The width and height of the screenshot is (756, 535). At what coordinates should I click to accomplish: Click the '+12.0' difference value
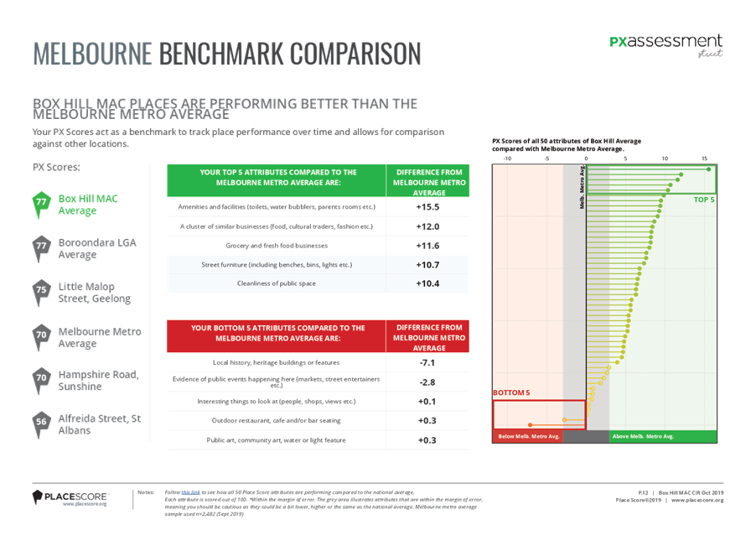pyautogui.click(x=427, y=226)
